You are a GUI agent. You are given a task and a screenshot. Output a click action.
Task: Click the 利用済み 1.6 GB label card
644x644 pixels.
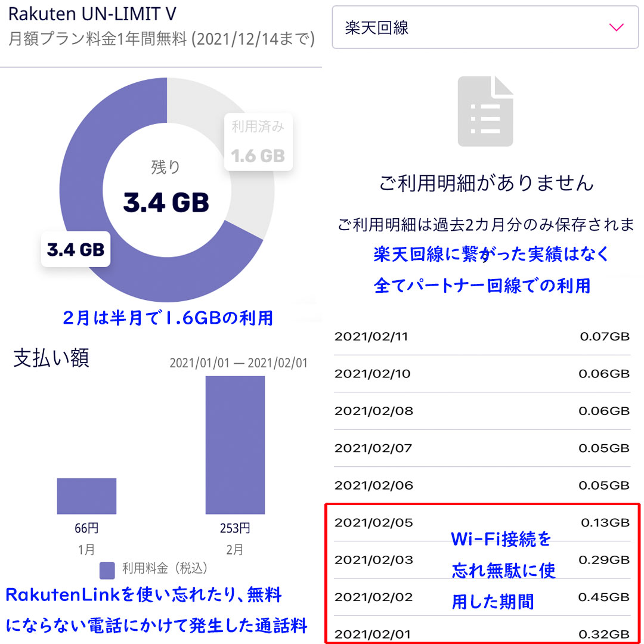258,142
